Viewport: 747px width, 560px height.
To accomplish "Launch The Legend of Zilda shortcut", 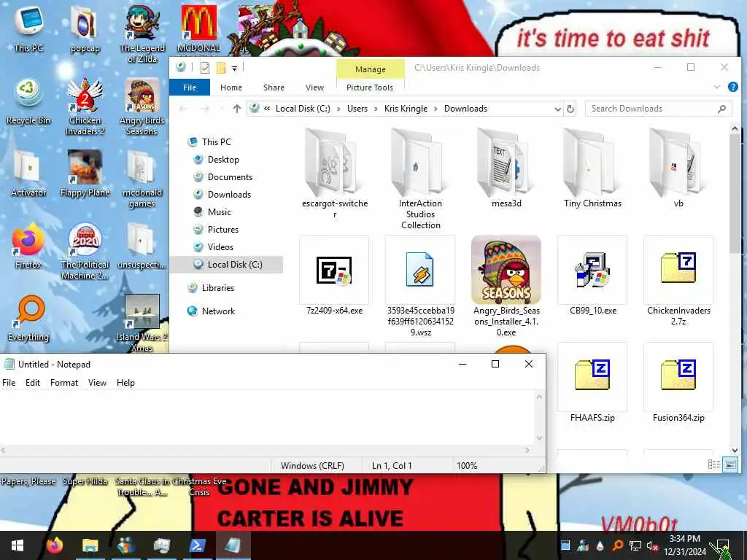I will tap(142, 34).
